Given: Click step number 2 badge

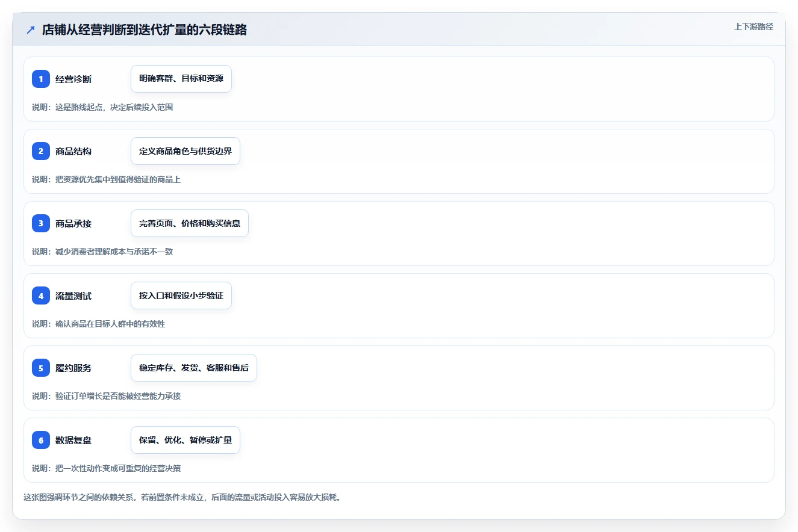Looking at the screenshot, I should 41,151.
